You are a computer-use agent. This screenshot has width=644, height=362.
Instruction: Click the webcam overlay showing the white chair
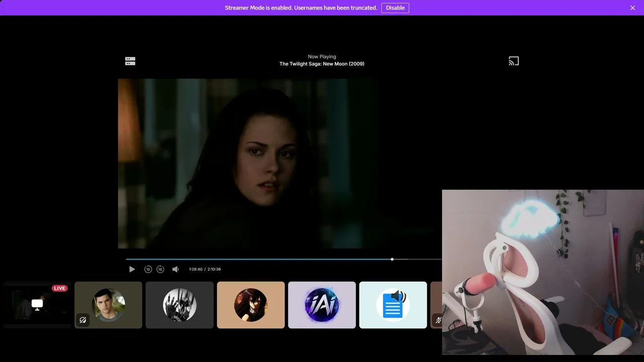tap(543, 272)
